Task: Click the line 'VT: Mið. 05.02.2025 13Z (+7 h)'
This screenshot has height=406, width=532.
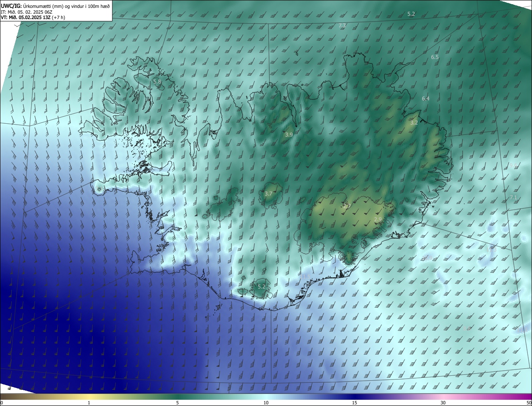Action: pyautogui.click(x=33, y=17)
